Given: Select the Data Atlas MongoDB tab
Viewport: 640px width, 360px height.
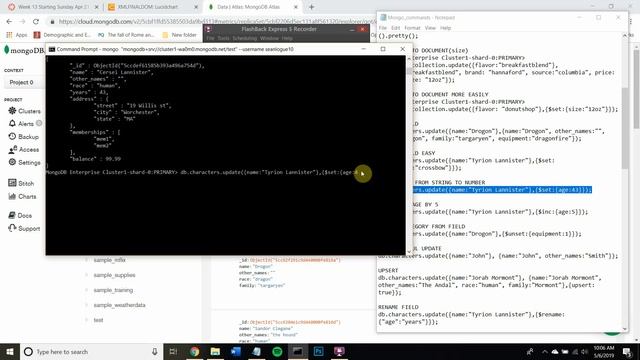Looking at the screenshot, I should point(252,7).
